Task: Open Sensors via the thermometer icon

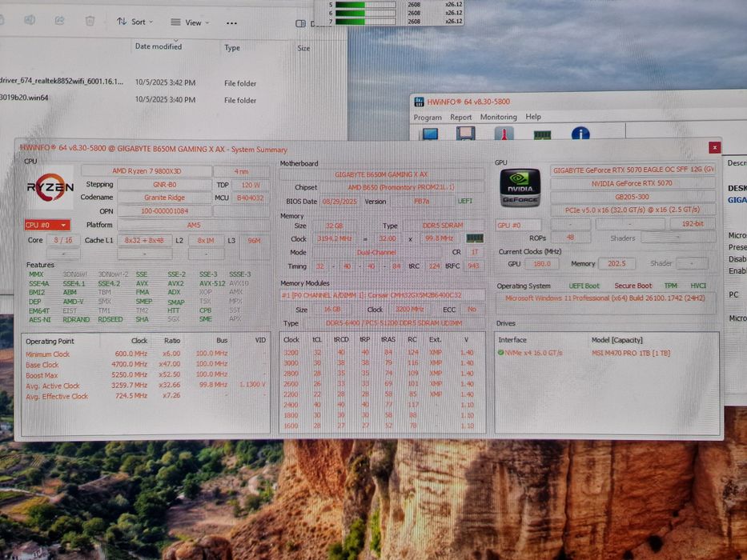Action: [504, 134]
